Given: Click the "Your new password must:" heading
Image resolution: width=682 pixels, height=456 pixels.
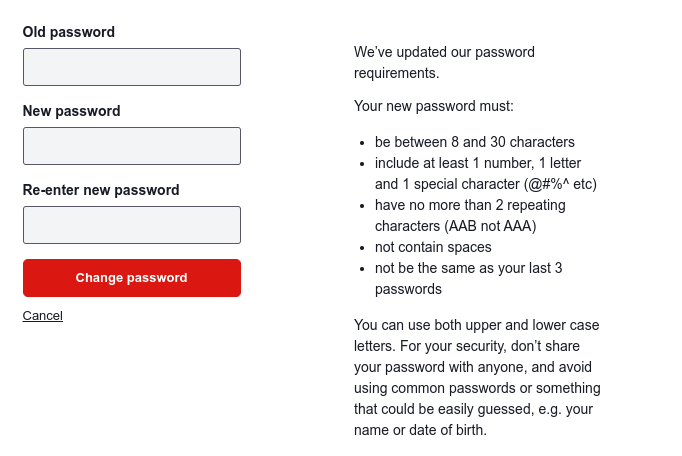Looking at the screenshot, I should click(434, 105).
